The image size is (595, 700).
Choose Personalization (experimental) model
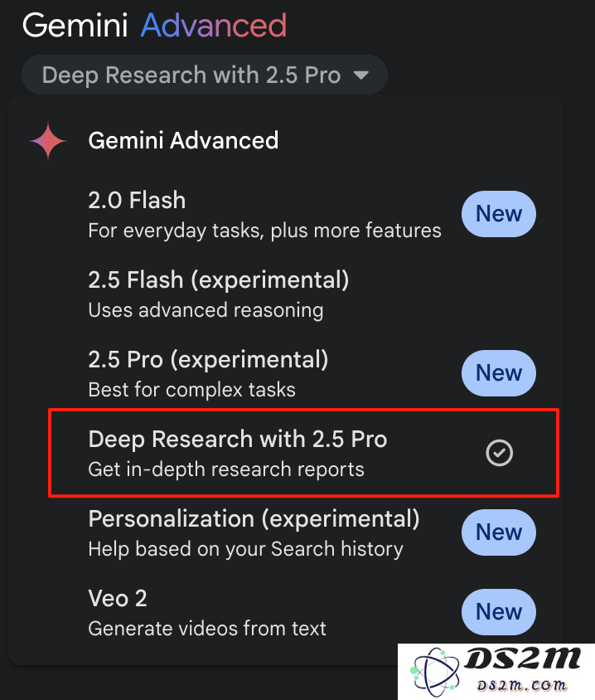(x=303, y=533)
